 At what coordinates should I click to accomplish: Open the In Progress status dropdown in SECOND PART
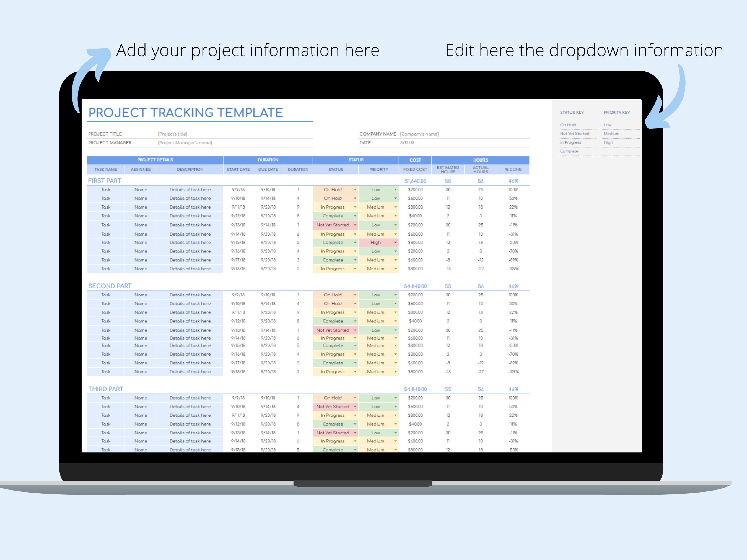355,312
